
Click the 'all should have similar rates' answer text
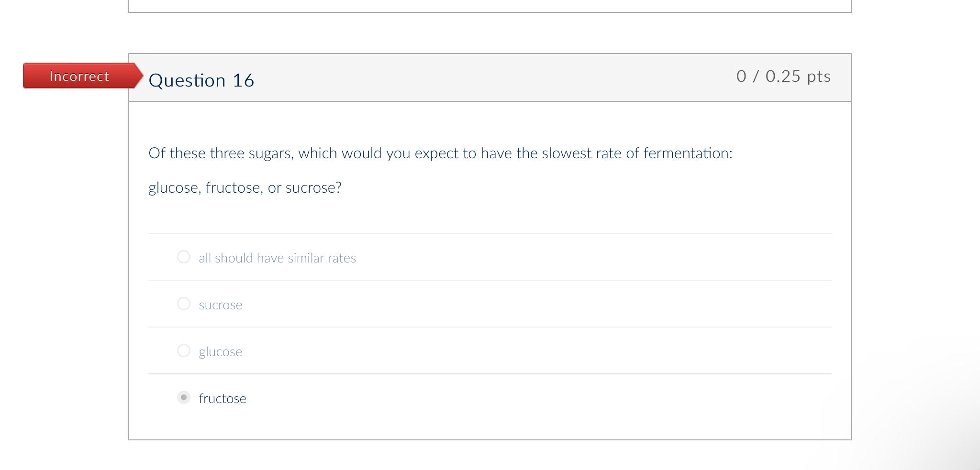coord(277,258)
